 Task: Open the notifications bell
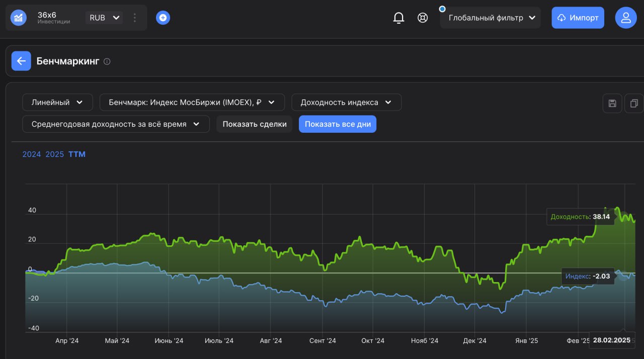pos(398,18)
